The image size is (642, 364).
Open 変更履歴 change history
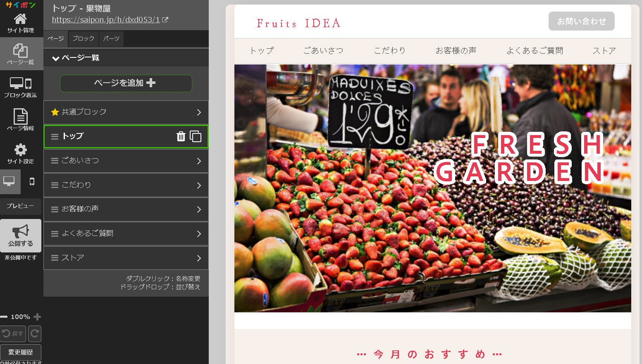(20, 352)
